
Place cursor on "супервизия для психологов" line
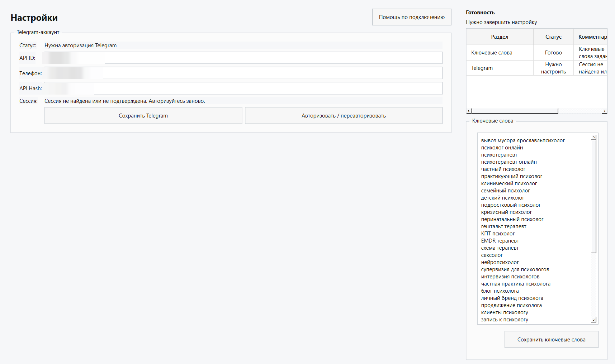coord(515,269)
